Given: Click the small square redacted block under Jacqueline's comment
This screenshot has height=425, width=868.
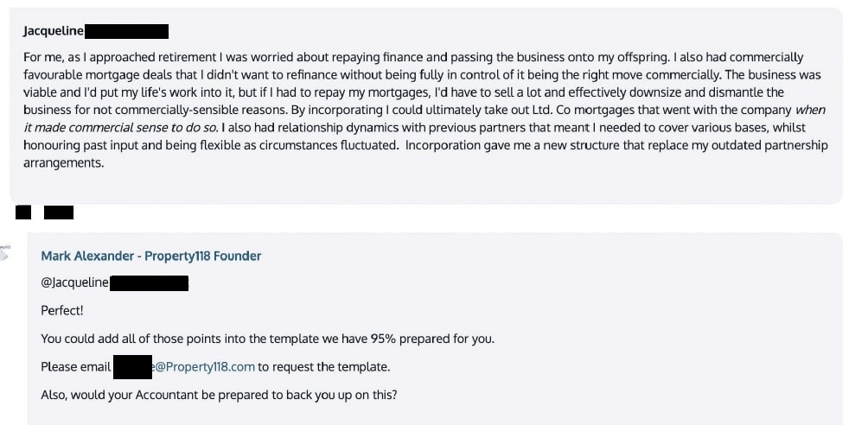Looking at the screenshot, I should (23, 212).
